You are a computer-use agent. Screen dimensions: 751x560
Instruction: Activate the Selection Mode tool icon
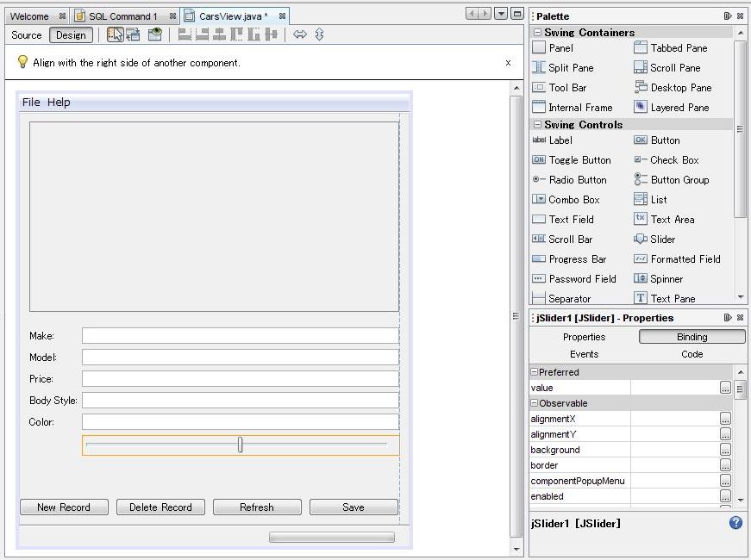point(115,34)
